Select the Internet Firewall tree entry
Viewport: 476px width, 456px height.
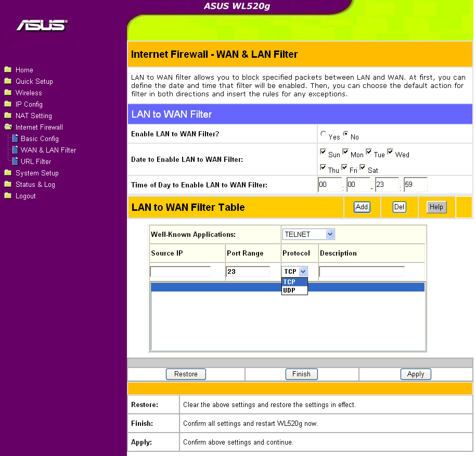pos(39,128)
